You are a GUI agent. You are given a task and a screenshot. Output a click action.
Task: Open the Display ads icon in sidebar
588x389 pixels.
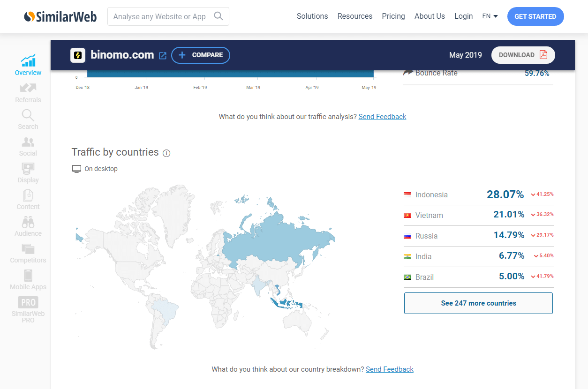(x=28, y=168)
